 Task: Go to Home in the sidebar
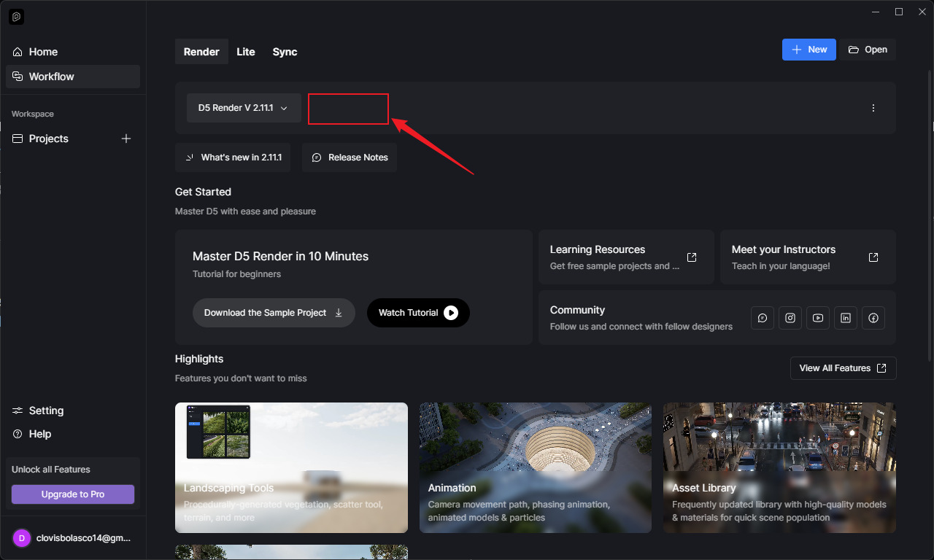coord(43,52)
